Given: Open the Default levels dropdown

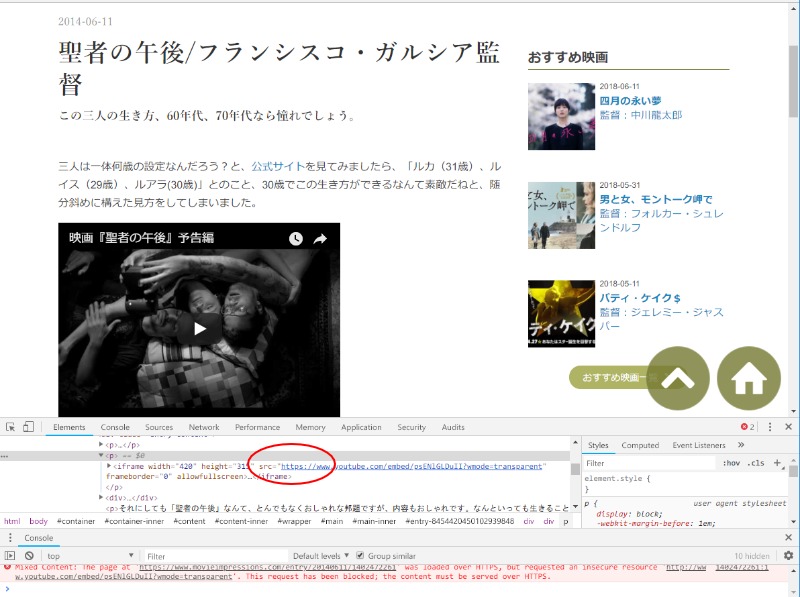Looking at the screenshot, I should click(321, 556).
